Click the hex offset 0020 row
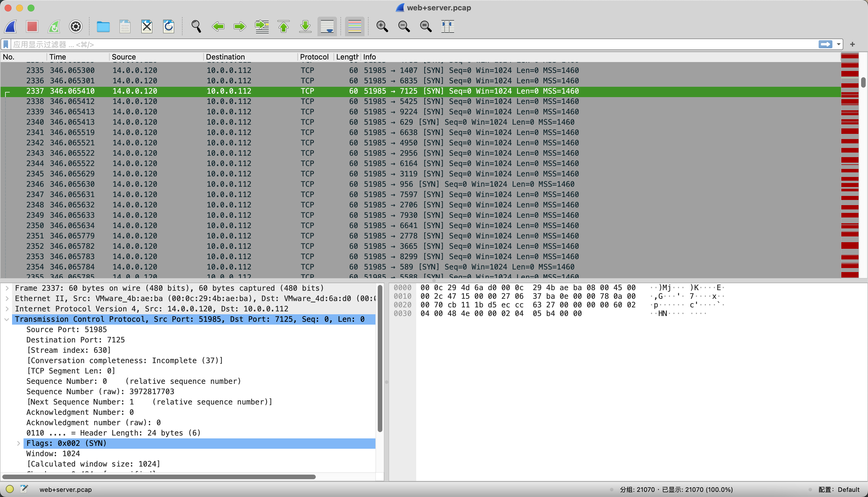The image size is (868, 497). click(402, 305)
